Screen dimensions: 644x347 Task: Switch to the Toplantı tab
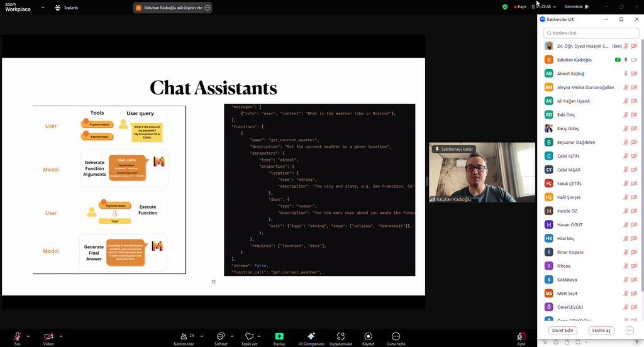pos(67,8)
